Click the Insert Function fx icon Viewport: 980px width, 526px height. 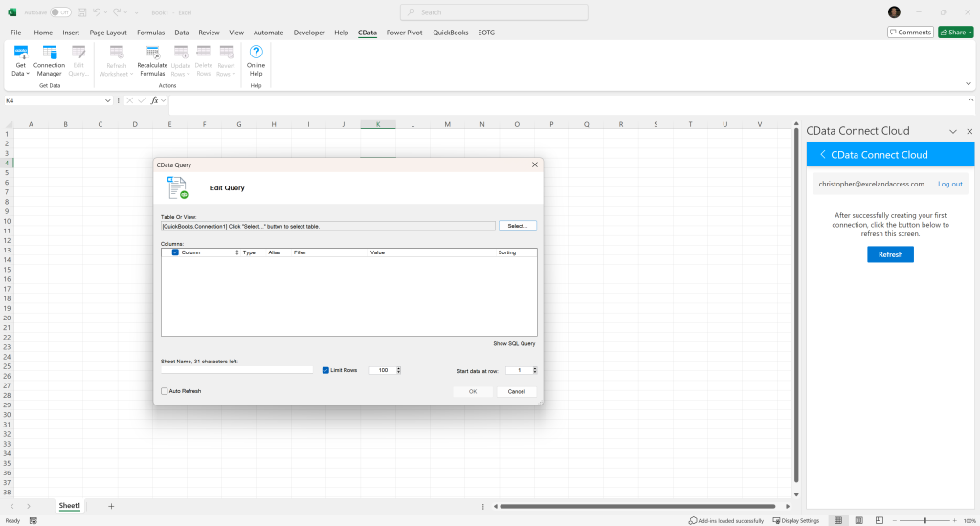click(x=154, y=100)
